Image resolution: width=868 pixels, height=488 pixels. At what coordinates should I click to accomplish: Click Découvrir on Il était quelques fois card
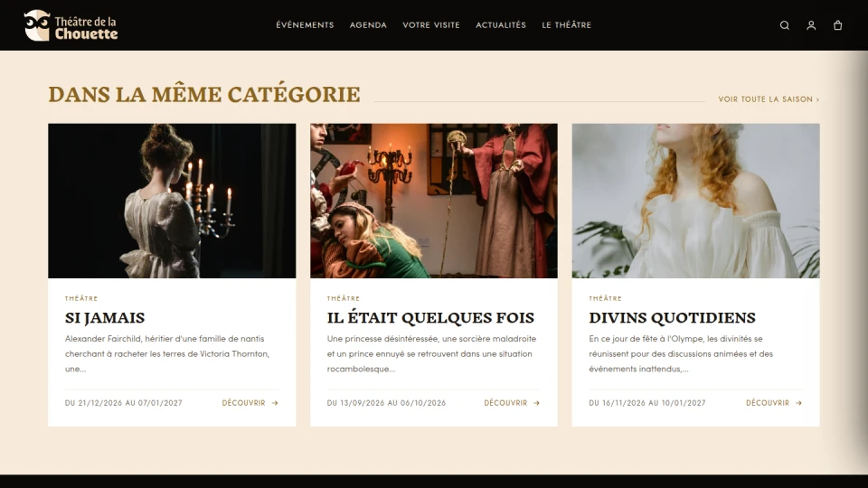[505, 403]
